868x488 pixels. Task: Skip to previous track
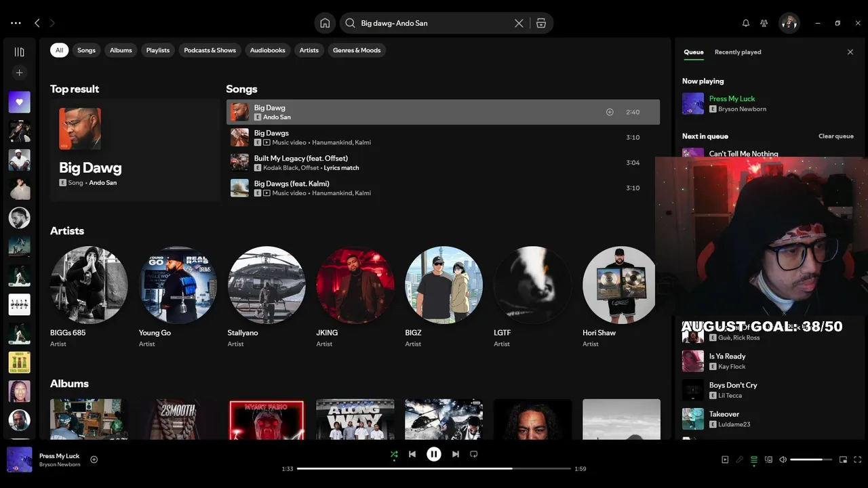click(412, 454)
